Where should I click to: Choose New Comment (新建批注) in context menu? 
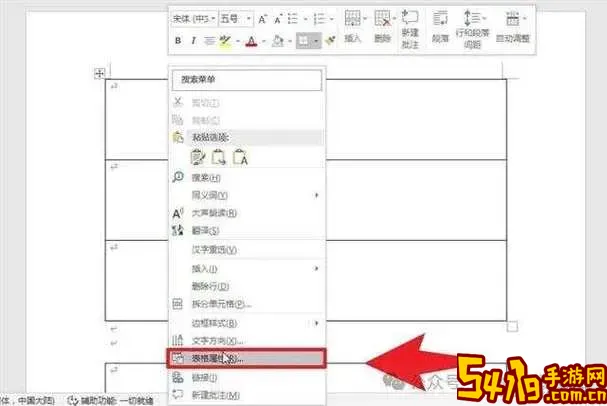click(x=247, y=395)
